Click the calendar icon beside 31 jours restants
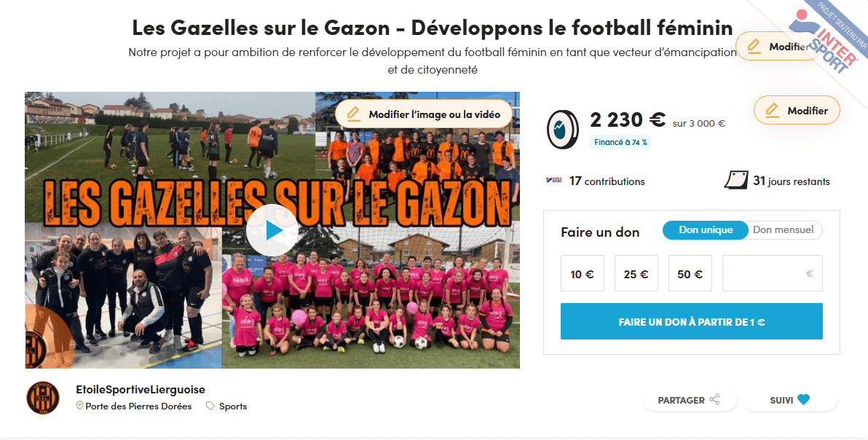868x440 pixels. pos(736,181)
